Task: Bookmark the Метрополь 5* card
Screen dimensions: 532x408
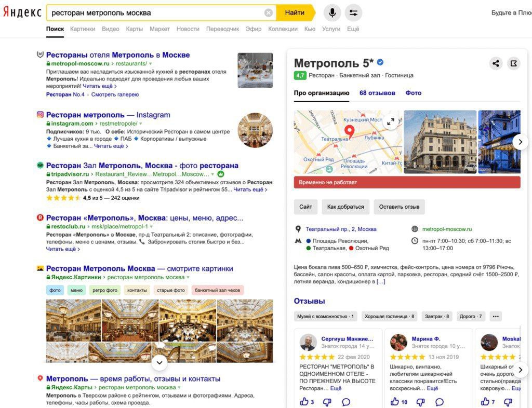Action: [x=514, y=63]
